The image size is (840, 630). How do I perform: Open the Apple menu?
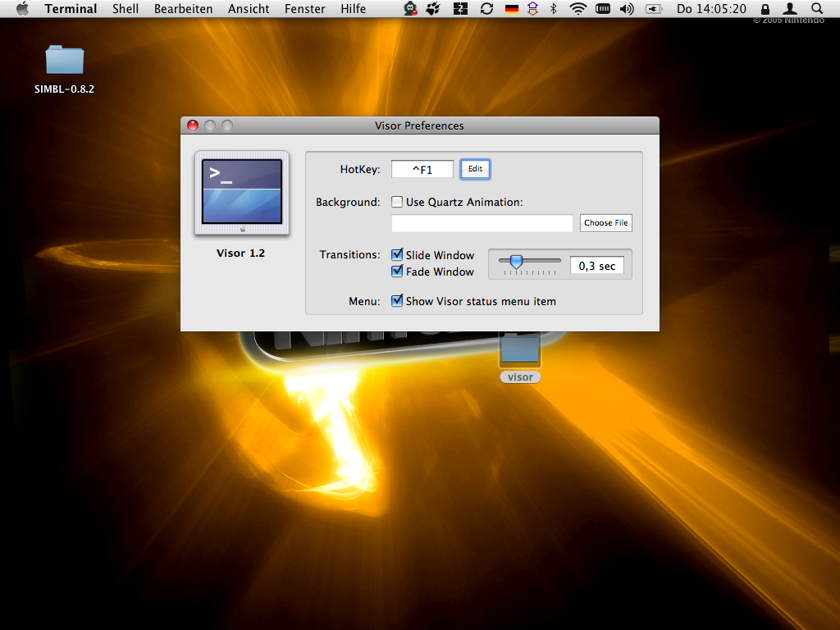pos(22,8)
